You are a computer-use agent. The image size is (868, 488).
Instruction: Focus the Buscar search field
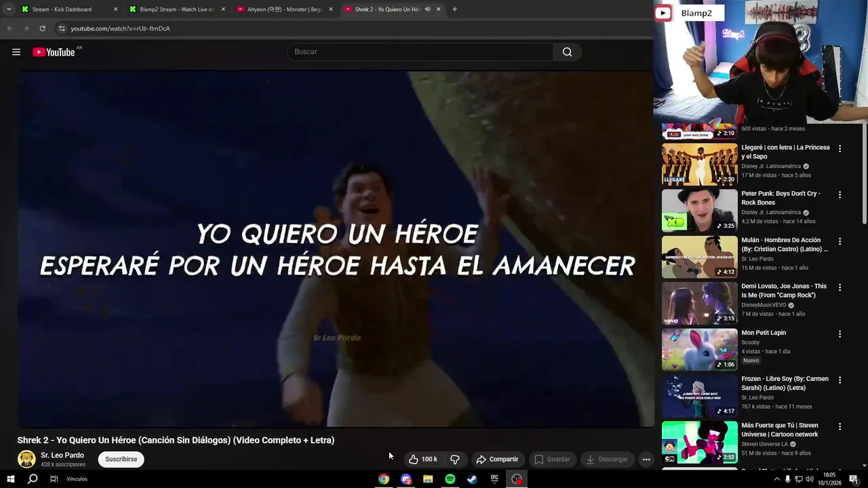pos(420,52)
